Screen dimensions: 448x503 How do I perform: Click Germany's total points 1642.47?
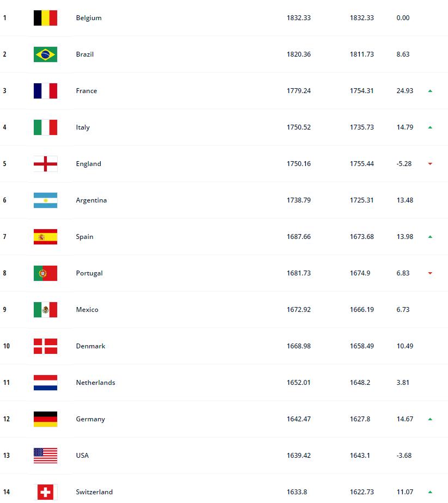299,419
